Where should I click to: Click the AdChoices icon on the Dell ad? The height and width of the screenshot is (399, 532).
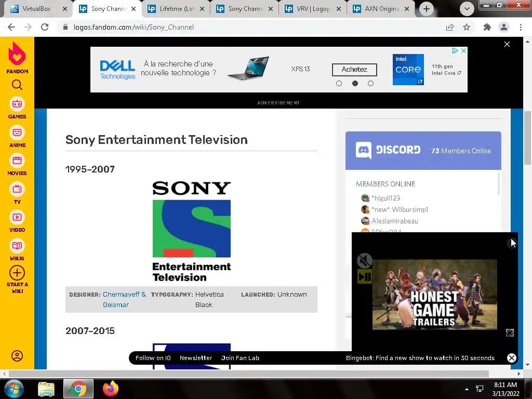(455, 50)
